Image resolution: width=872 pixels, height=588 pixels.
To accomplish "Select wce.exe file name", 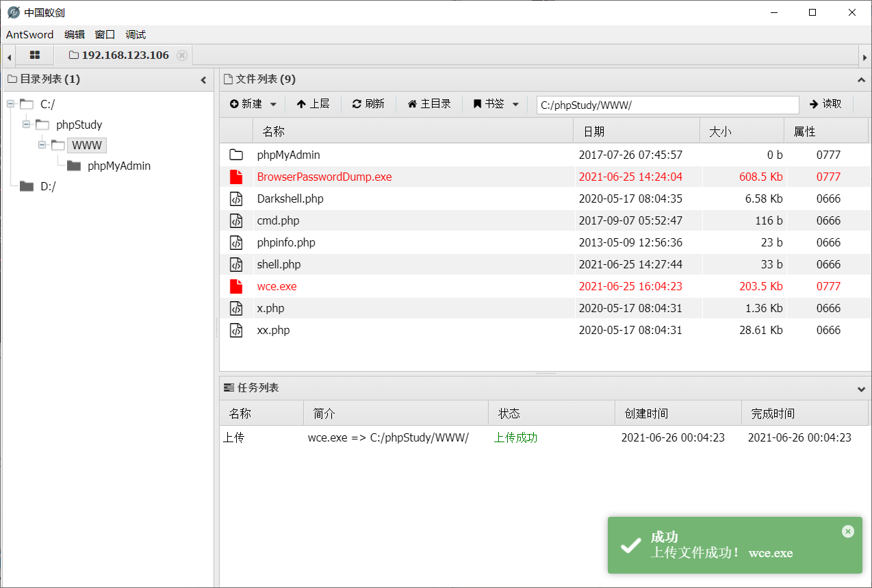I will 277,286.
